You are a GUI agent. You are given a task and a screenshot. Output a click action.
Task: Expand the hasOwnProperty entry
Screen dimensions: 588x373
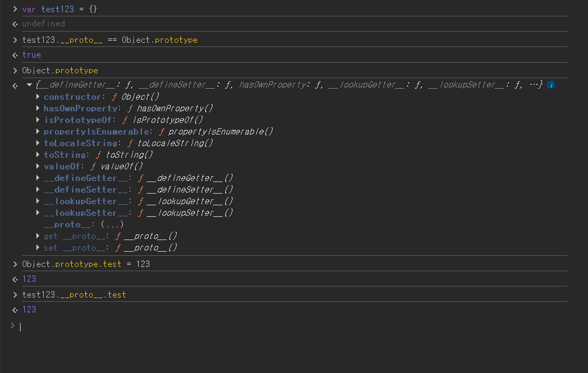[38, 109]
